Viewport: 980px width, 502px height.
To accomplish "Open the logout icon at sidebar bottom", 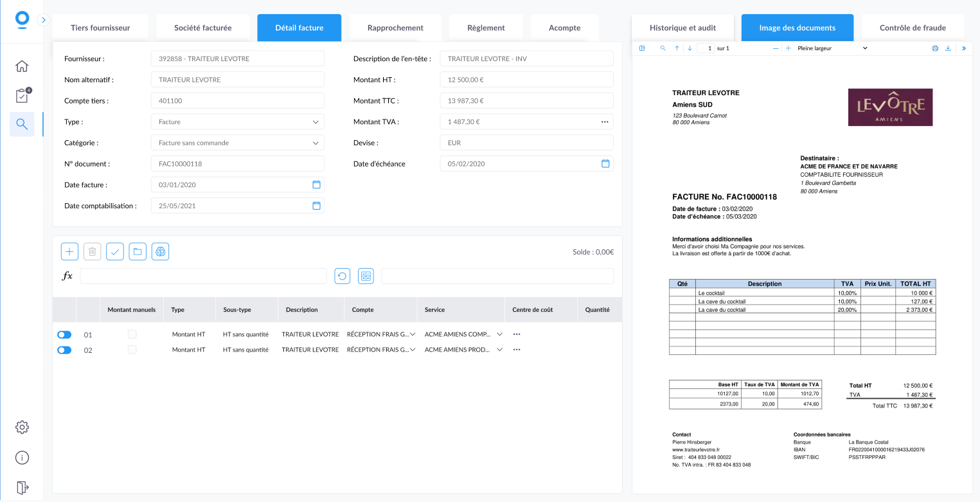I will coord(22,487).
